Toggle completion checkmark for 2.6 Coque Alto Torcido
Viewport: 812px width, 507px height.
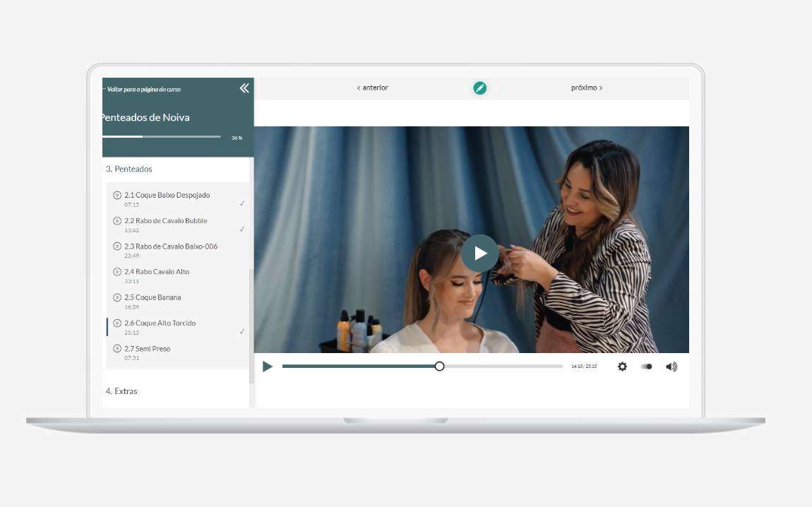point(242,331)
